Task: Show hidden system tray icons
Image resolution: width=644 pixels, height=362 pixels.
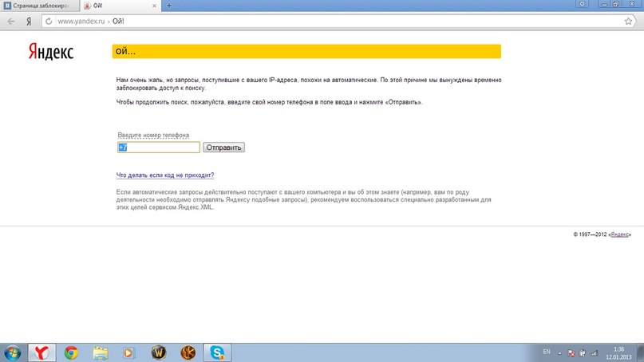Action: pos(561,352)
